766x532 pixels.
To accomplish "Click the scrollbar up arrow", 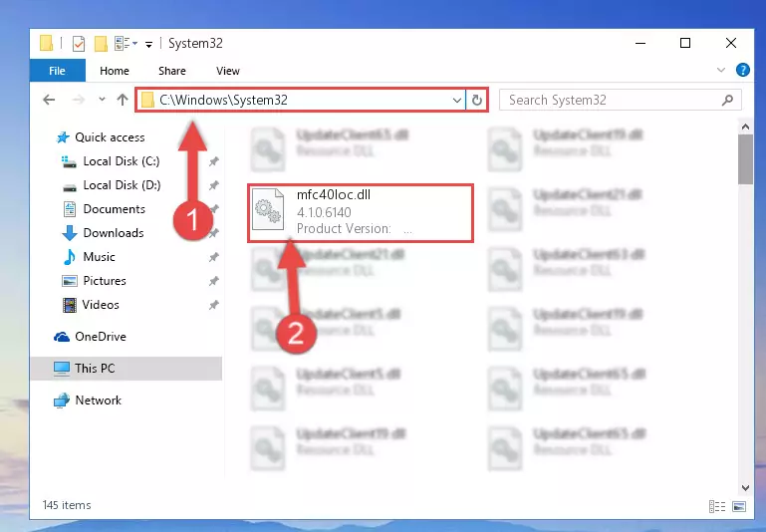I will click(745, 127).
